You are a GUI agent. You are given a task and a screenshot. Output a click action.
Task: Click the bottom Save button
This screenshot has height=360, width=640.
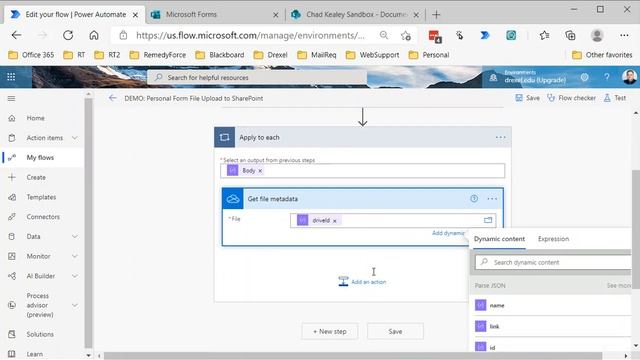(395, 331)
